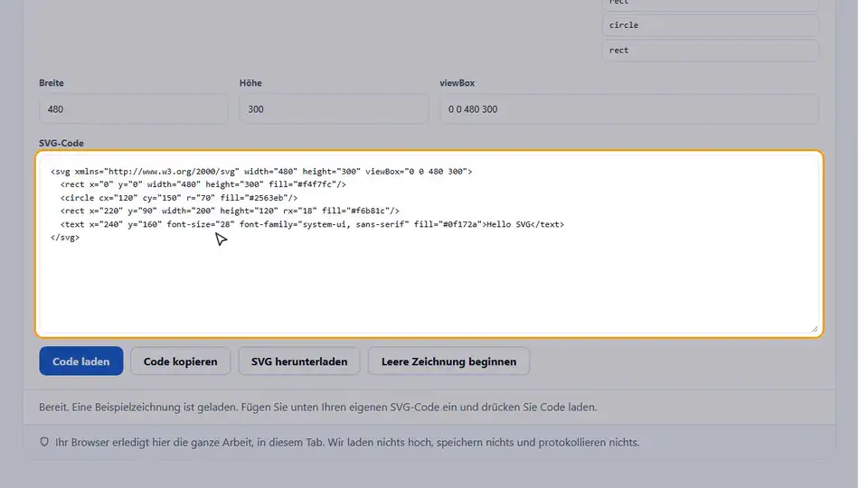Click the shield privacy icon
868x488 pixels.
pos(44,442)
